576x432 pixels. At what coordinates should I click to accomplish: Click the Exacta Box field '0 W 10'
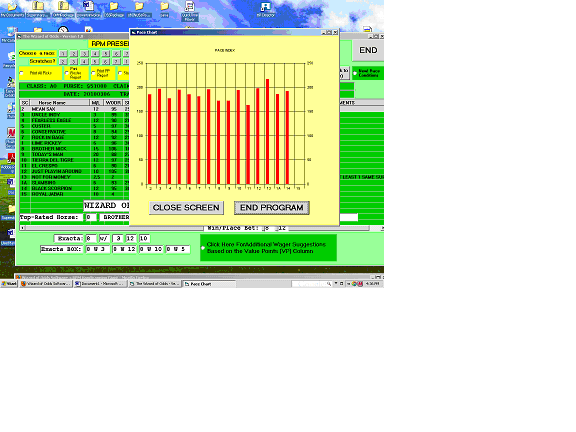tap(151, 249)
